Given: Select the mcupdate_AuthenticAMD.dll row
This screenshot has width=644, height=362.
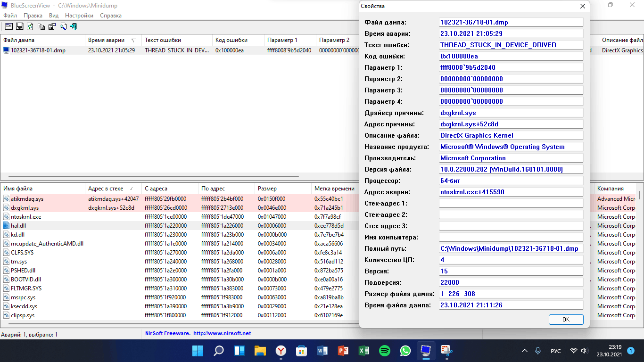Looking at the screenshot, I should pos(179,244).
